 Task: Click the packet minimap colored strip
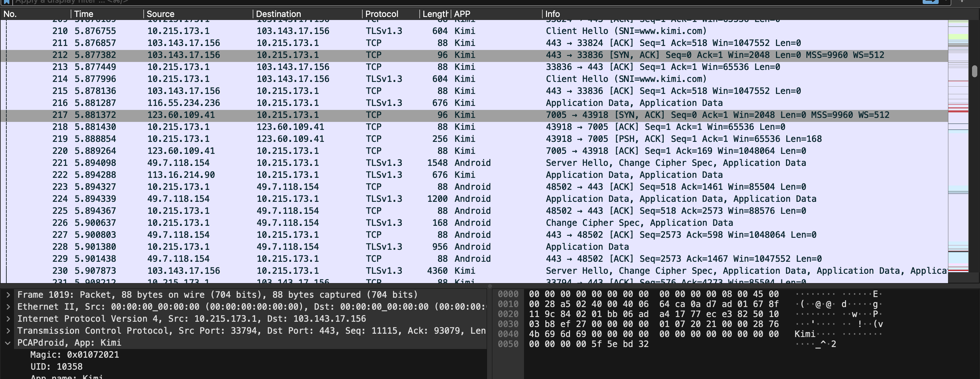(x=958, y=146)
